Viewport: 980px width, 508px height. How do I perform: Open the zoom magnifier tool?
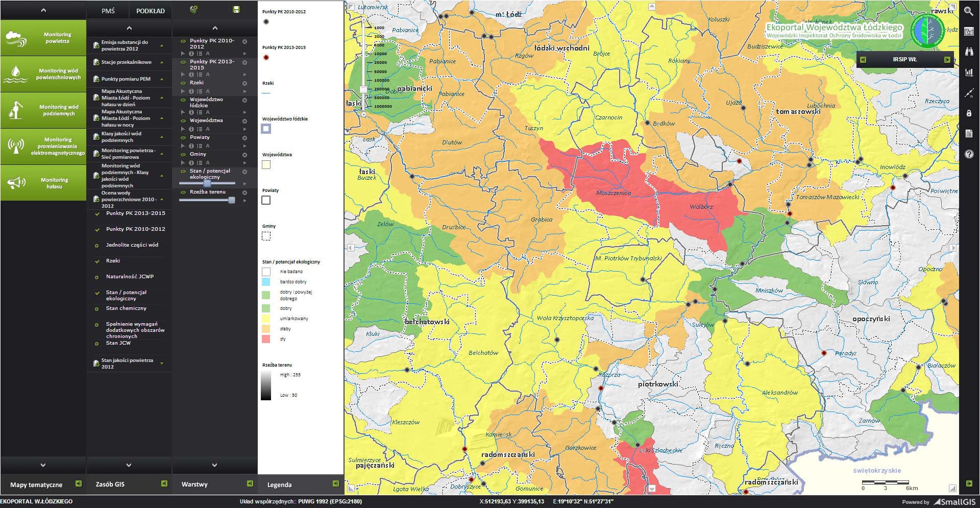click(968, 11)
